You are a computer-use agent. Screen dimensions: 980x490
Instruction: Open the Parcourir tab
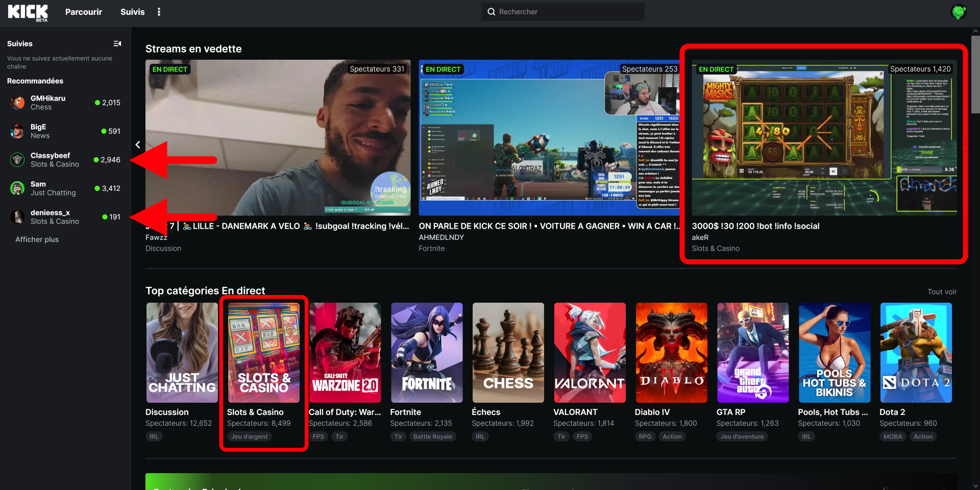(x=83, y=12)
